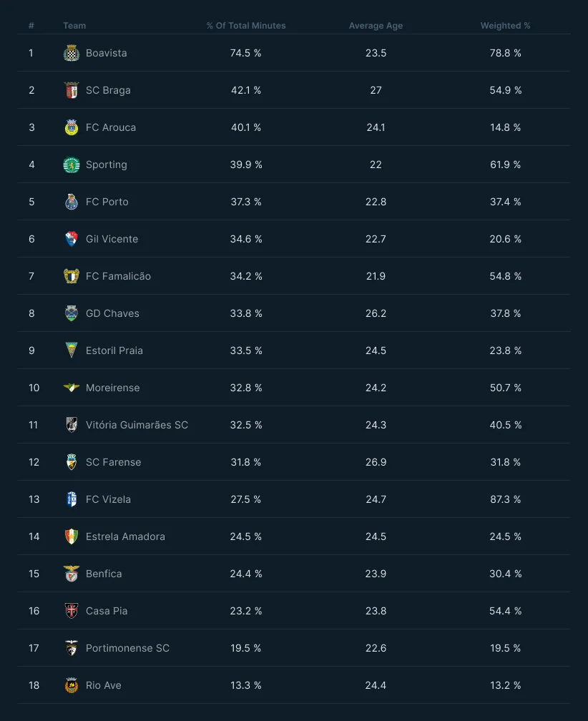
Task: Click the Benfica eagle crest icon
Action: tap(72, 574)
